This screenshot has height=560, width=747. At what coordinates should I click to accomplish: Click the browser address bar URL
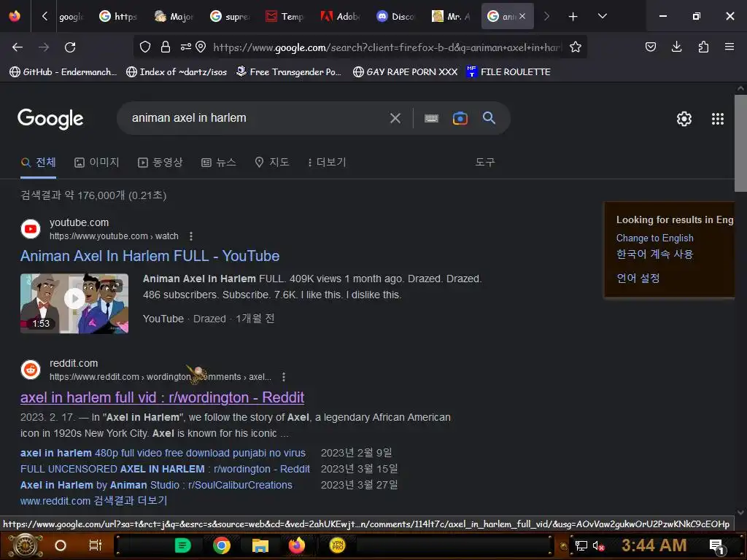pyautogui.click(x=387, y=47)
